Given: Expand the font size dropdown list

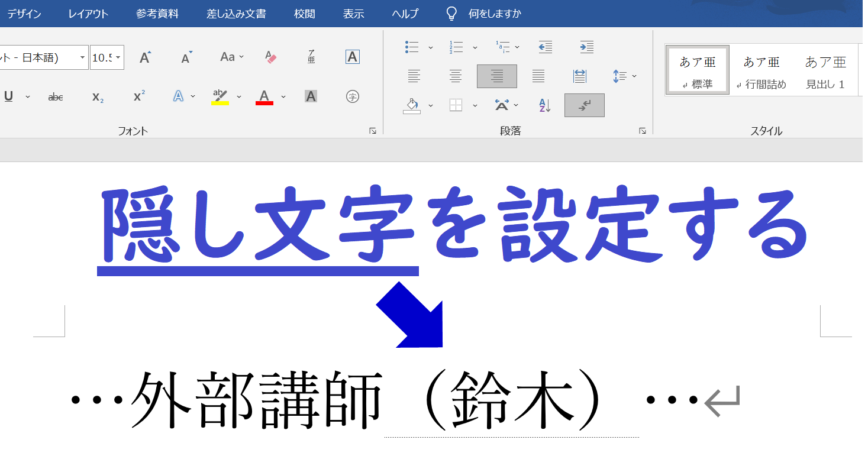Looking at the screenshot, I should tap(119, 57).
